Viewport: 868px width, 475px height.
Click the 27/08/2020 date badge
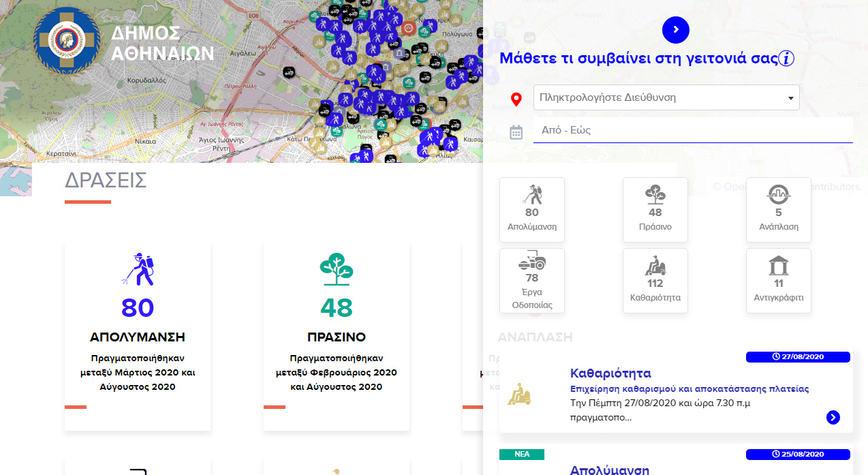click(798, 357)
